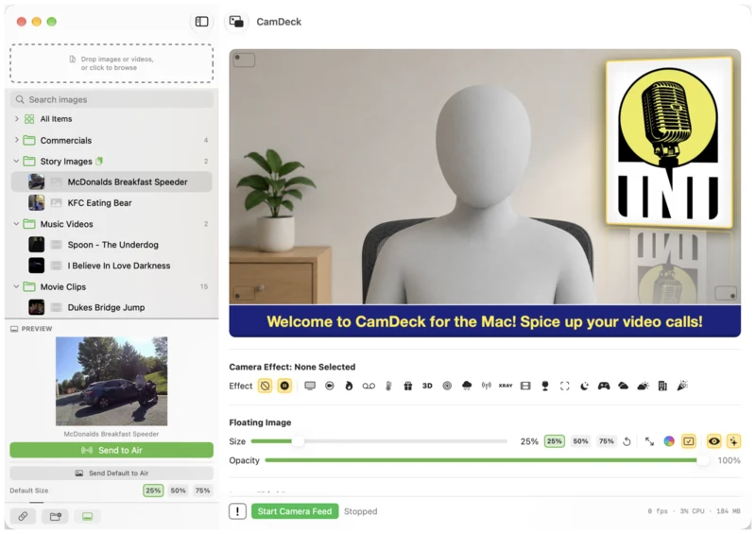
Task: Apply the thermometer thermal effect
Action: pyautogui.click(x=388, y=386)
